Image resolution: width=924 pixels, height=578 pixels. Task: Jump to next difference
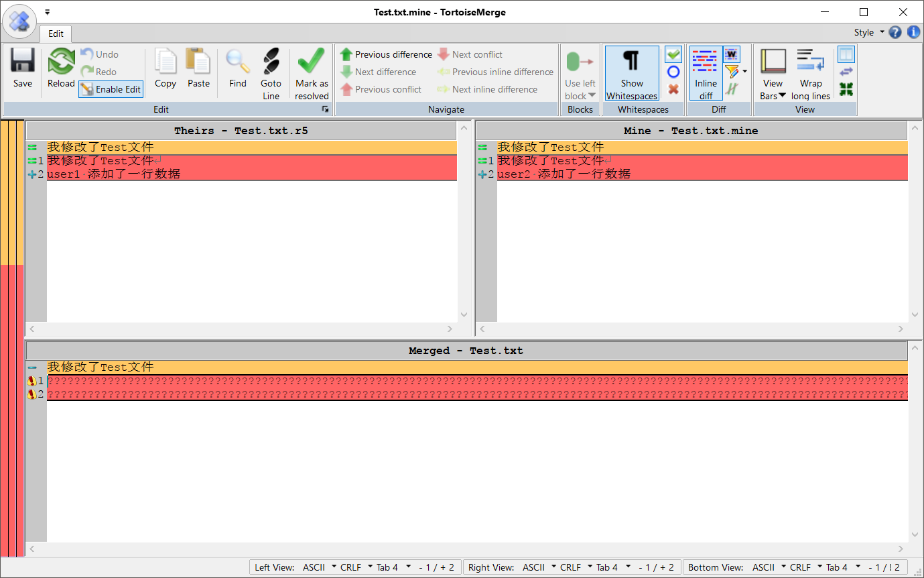379,72
